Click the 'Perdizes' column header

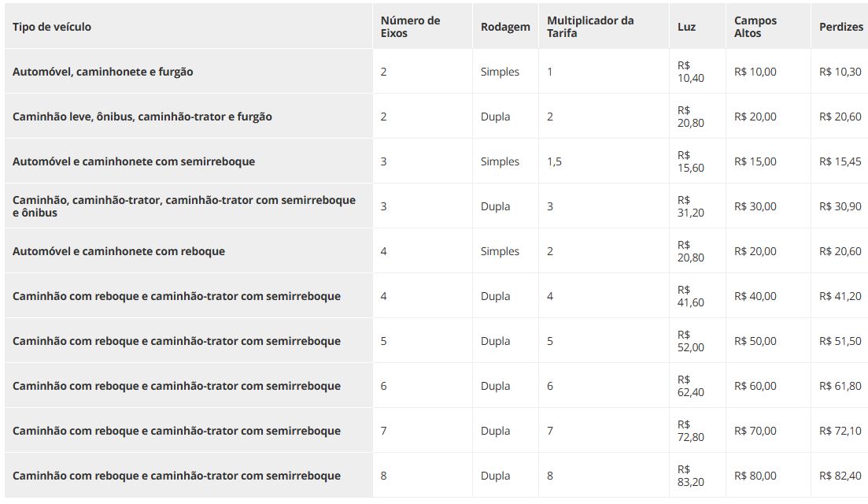(841, 27)
